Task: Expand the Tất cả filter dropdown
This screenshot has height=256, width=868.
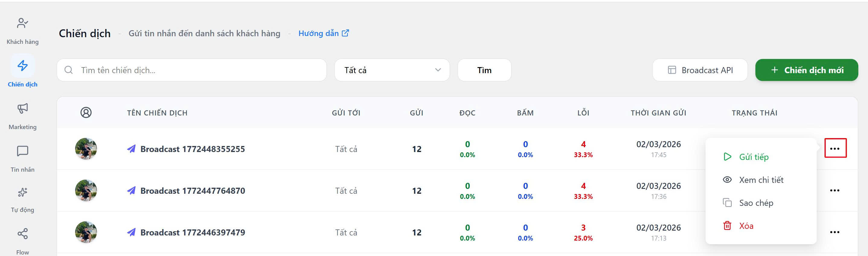Action: pos(392,70)
